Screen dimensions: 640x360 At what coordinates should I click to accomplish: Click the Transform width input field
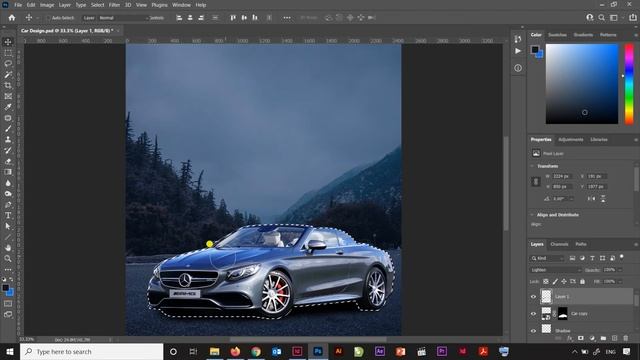pos(562,176)
